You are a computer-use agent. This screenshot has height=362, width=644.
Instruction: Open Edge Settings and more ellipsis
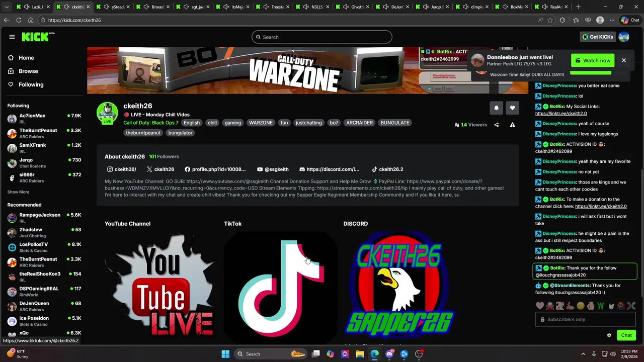(x=612, y=20)
